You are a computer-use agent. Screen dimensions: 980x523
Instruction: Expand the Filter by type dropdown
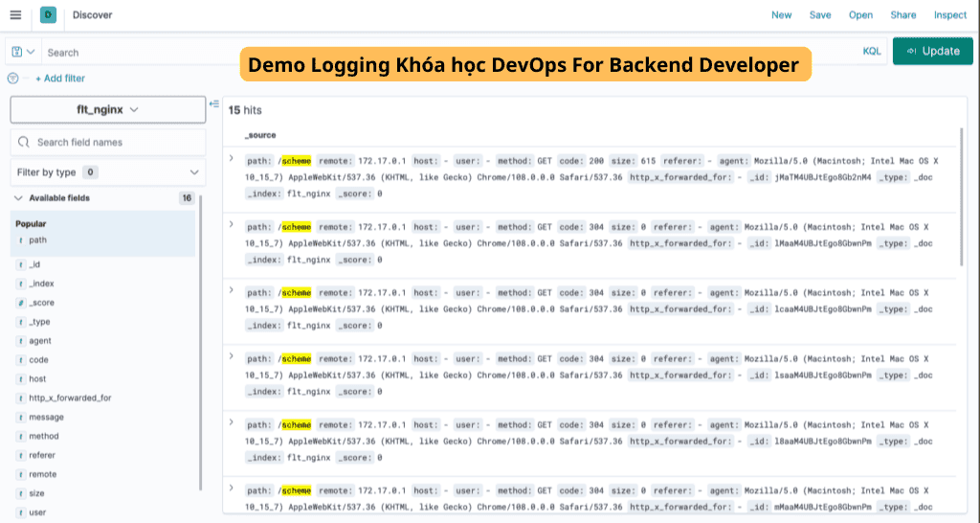pos(107,172)
